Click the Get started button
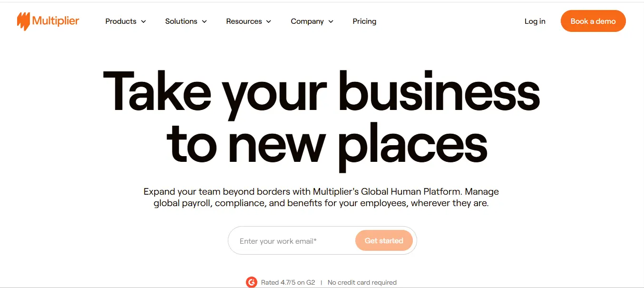The image size is (644, 288). 384,240
